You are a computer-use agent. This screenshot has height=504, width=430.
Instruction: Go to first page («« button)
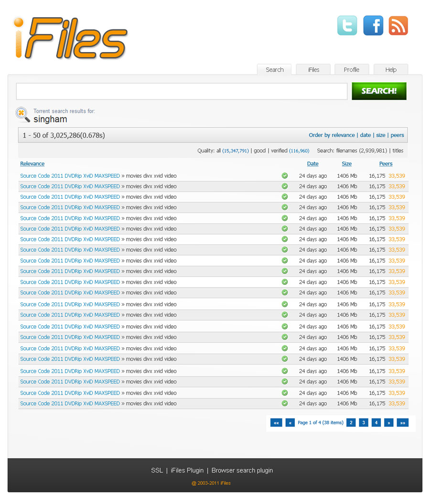276,423
